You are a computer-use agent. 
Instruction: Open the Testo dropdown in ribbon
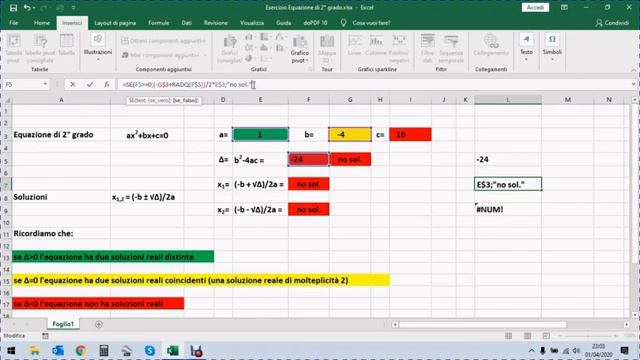(526, 48)
